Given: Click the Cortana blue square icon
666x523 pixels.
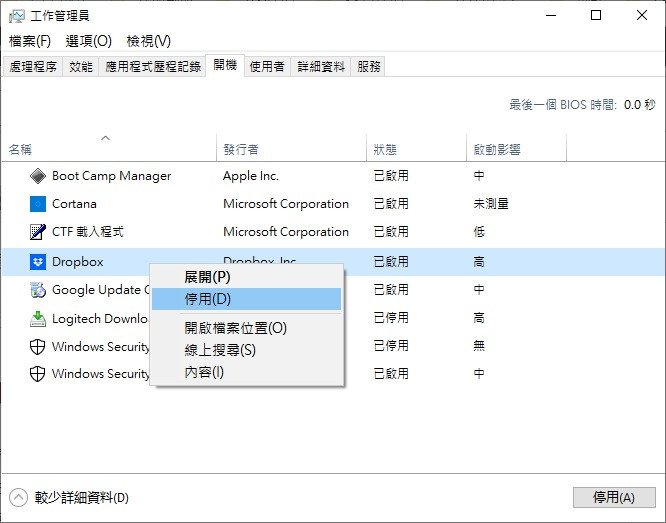Looking at the screenshot, I should coord(38,204).
